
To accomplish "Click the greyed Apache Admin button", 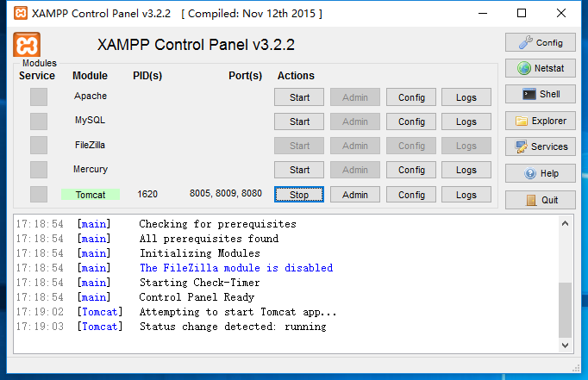I will [354, 97].
